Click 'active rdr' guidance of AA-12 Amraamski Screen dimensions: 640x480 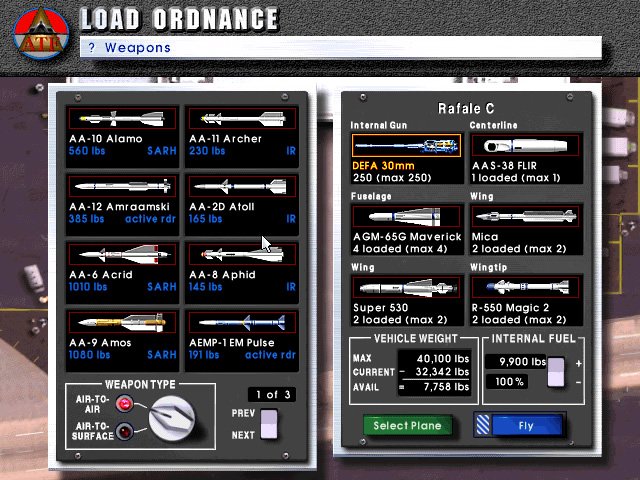click(x=150, y=219)
